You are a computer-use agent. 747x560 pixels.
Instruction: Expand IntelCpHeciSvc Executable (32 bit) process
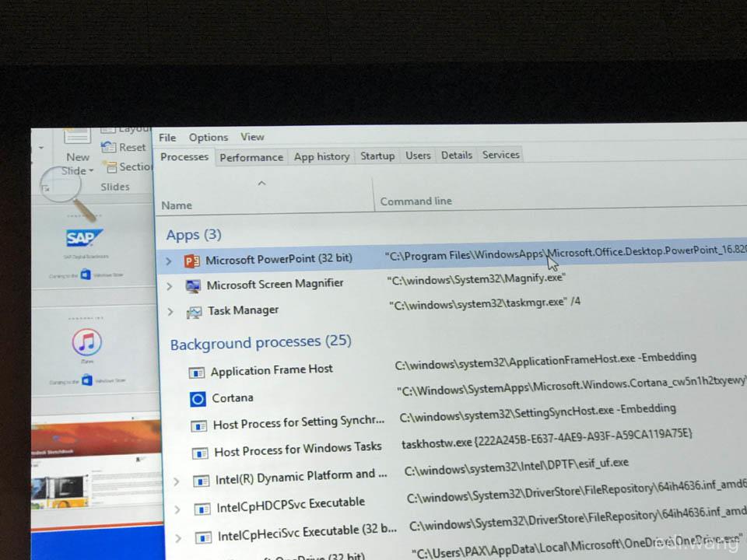178,538
